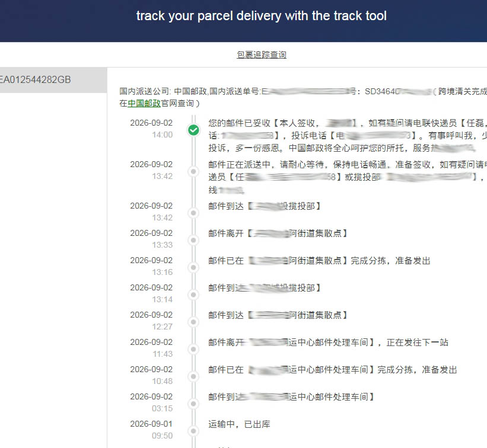Click the 您的邮件已妥收 delivered message
The width and height of the screenshot is (487, 448).
(348, 136)
